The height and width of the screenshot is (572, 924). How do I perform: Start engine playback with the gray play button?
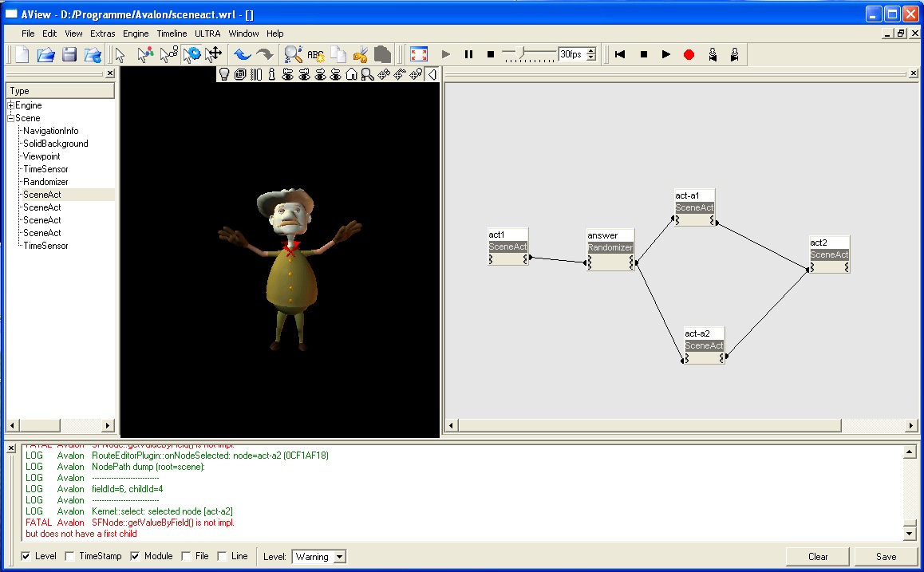[446, 54]
